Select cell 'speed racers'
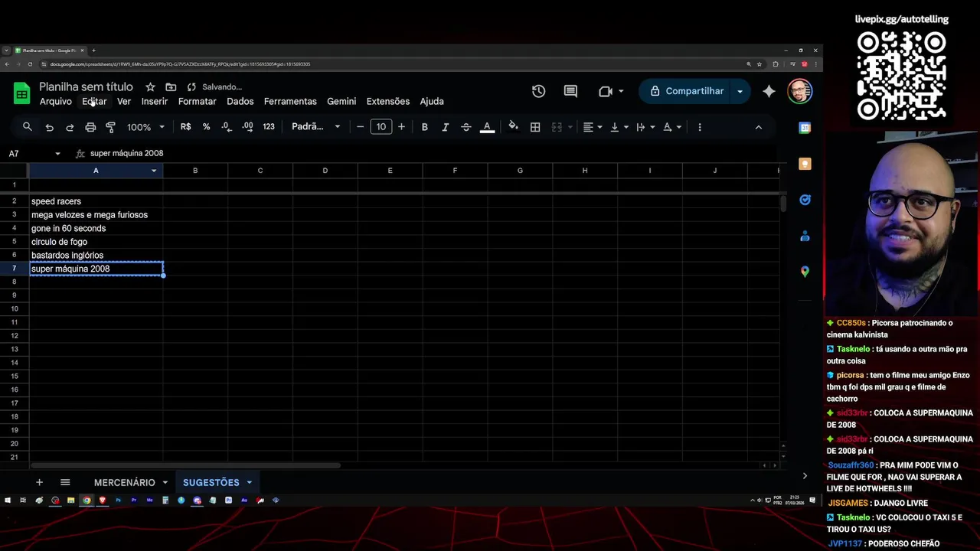The width and height of the screenshot is (980, 551). [96, 201]
